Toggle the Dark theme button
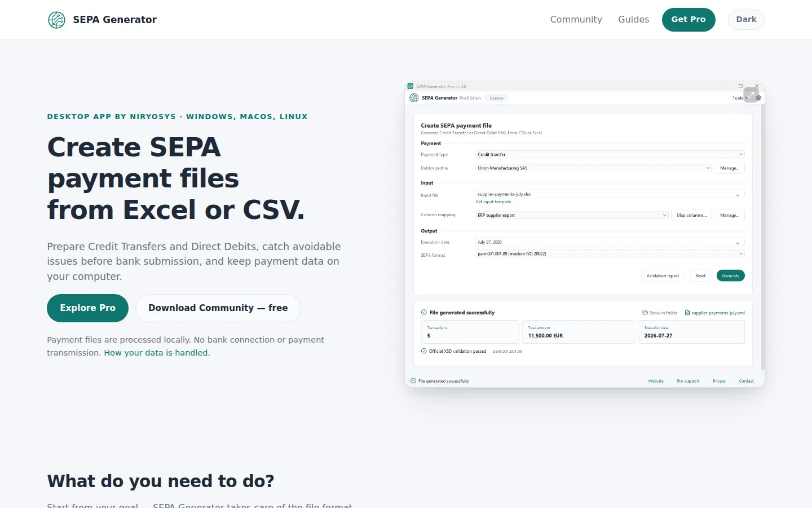This screenshot has height=508, width=812. 746,19
